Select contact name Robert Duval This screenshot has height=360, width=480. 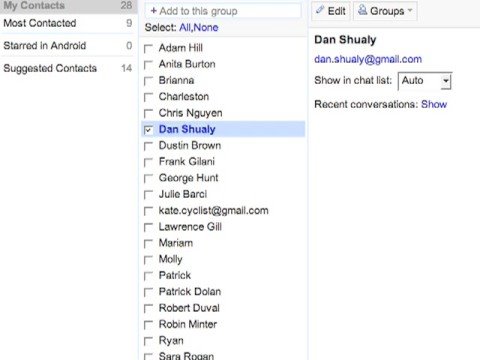click(189, 308)
